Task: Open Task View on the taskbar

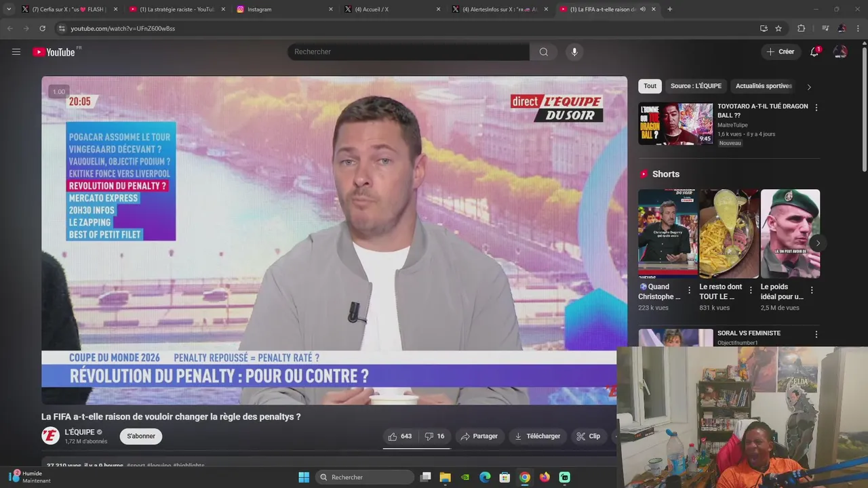Action: pyautogui.click(x=425, y=477)
